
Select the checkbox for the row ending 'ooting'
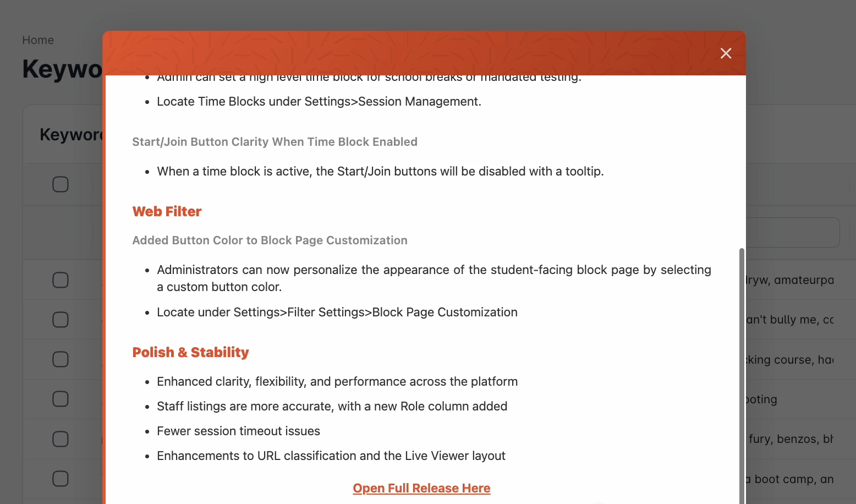(x=61, y=399)
